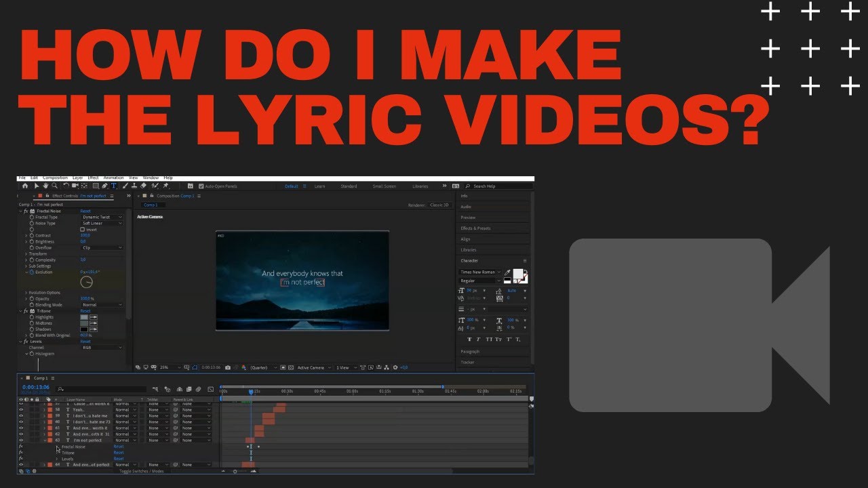Expand the Transform property group
This screenshot has height=488, width=868.
coord(26,253)
